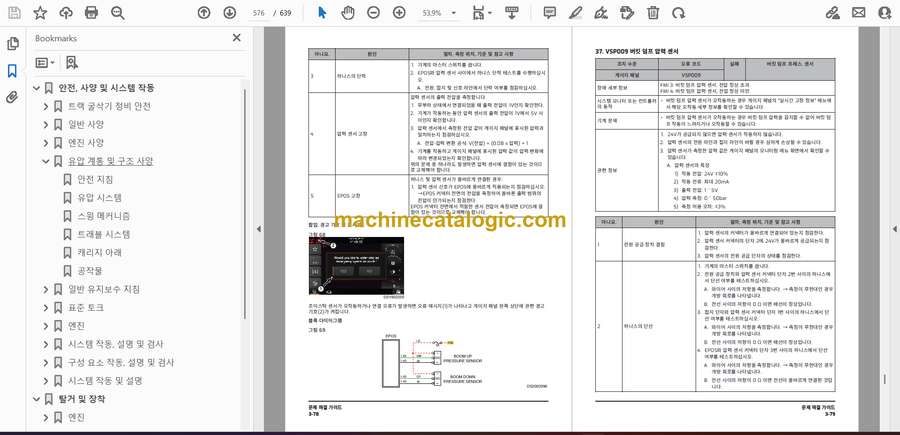
Task: Expand the right tools pane arrow
Action: 894,229
